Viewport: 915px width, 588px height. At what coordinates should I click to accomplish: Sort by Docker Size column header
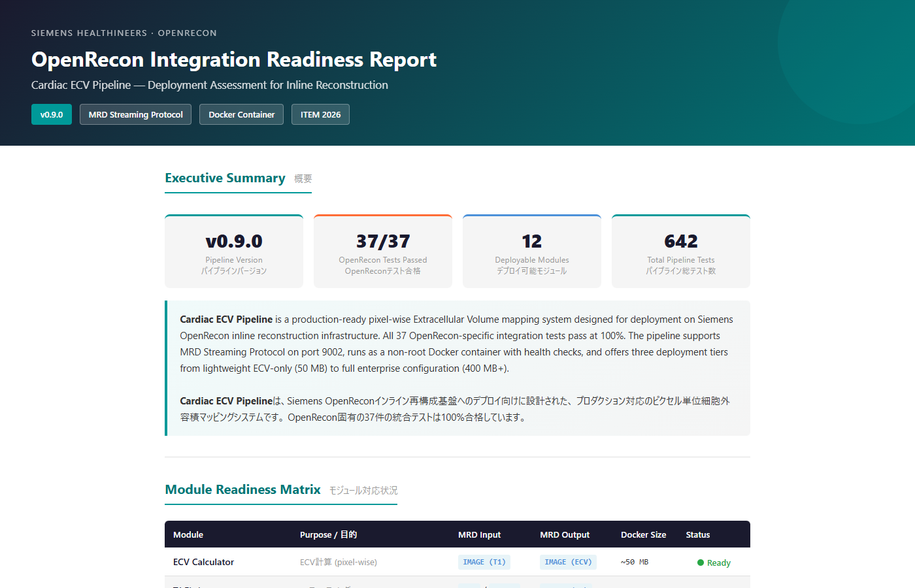tap(643, 534)
